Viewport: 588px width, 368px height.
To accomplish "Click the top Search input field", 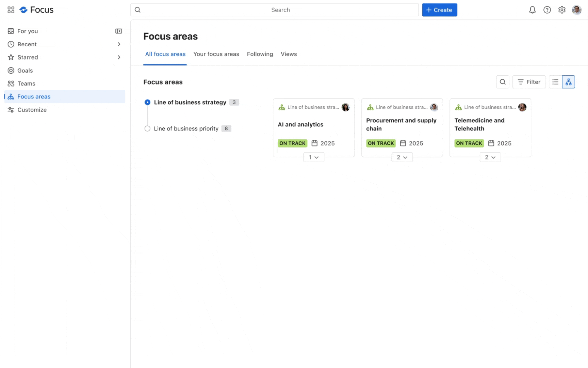I will 274,10.
